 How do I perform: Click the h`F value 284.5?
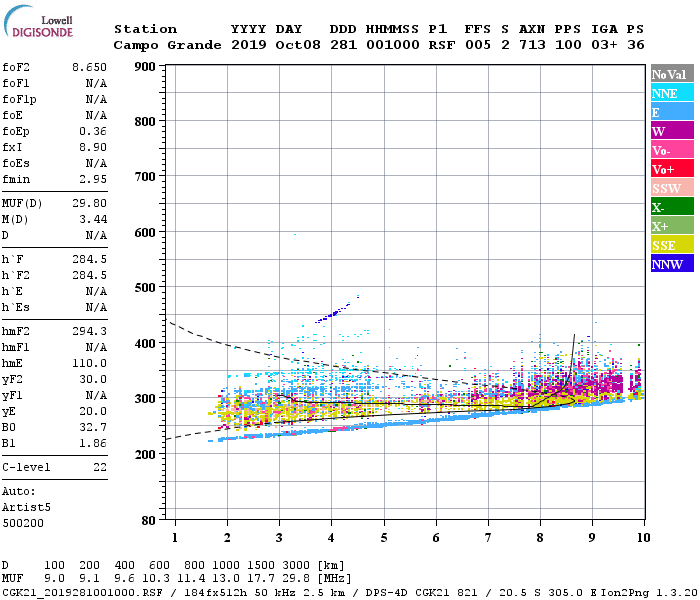click(x=89, y=259)
